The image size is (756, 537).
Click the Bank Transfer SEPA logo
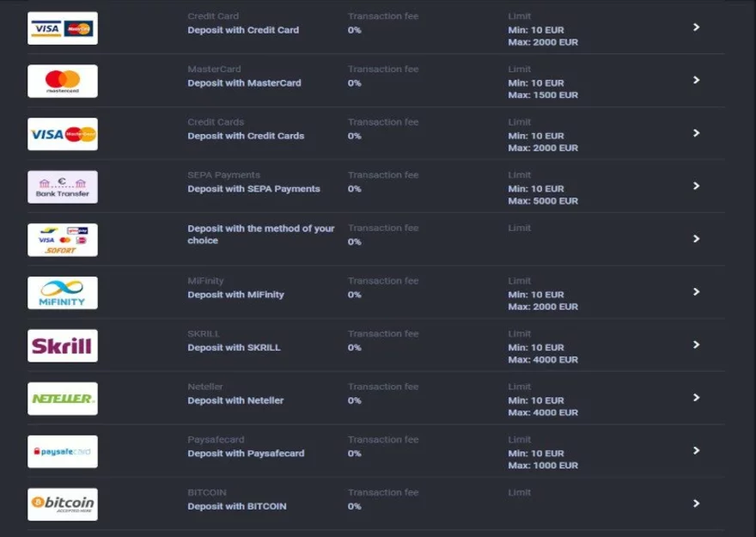[x=62, y=187]
